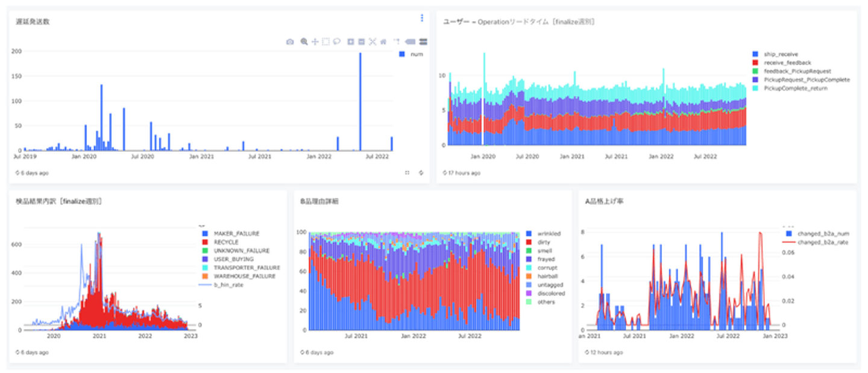Viewport: 868px width, 373px height.
Task: Click the changed_b2a_rate legend line
Action: [x=813, y=242]
